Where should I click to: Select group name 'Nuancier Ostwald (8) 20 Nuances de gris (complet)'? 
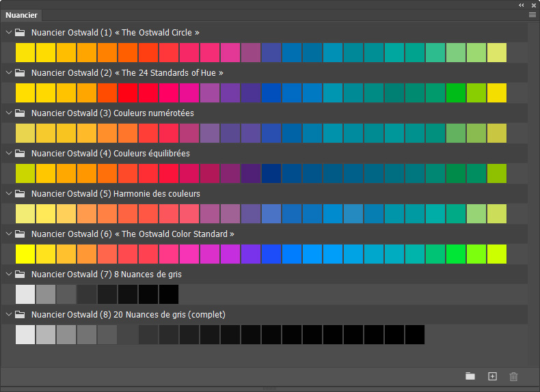pos(129,314)
